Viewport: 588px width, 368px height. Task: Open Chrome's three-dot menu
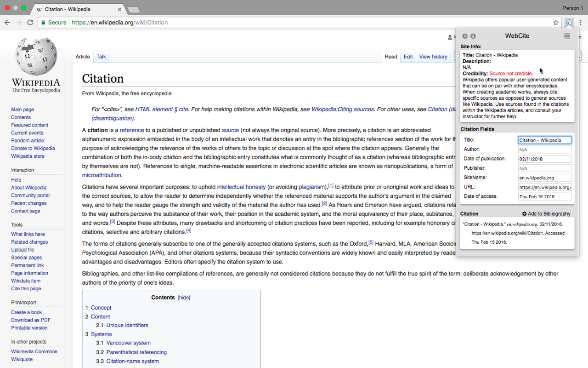click(581, 22)
